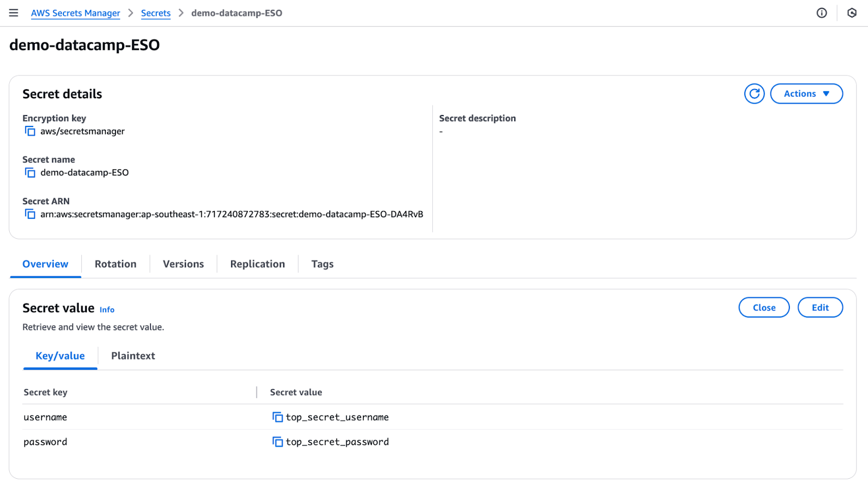Open the hamburger navigation menu
This screenshot has height=488, width=868.
(x=14, y=13)
